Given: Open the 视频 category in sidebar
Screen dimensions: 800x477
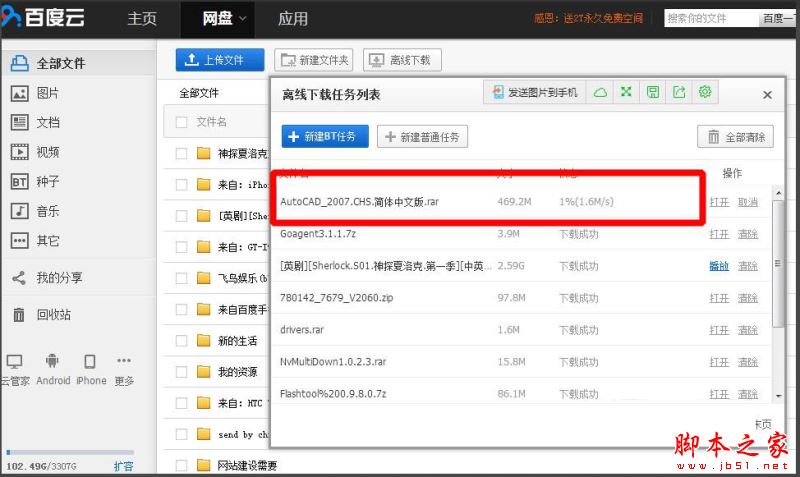Looking at the screenshot, I should pos(35,152).
